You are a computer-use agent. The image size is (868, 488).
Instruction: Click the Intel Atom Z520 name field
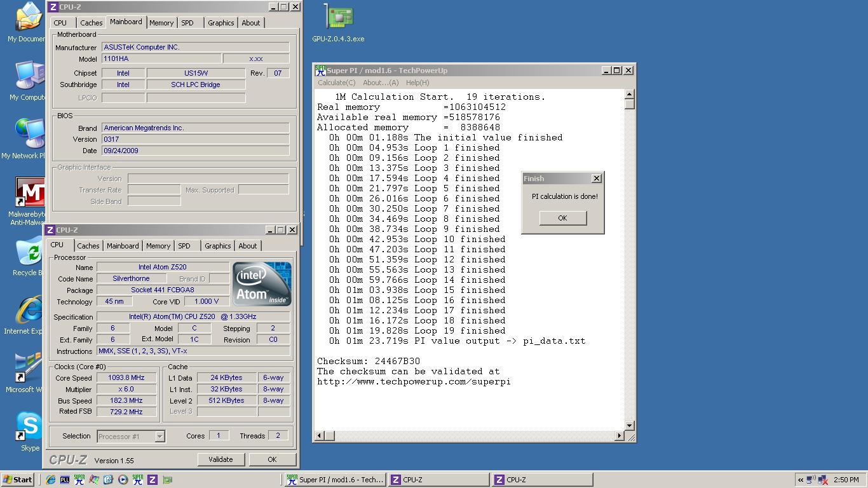tap(163, 267)
